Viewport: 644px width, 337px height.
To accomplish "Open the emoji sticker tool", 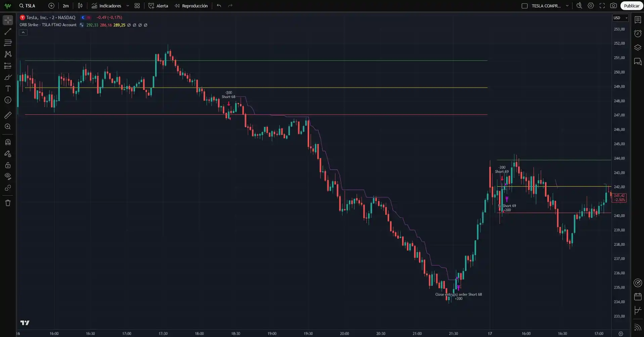I will (7, 100).
